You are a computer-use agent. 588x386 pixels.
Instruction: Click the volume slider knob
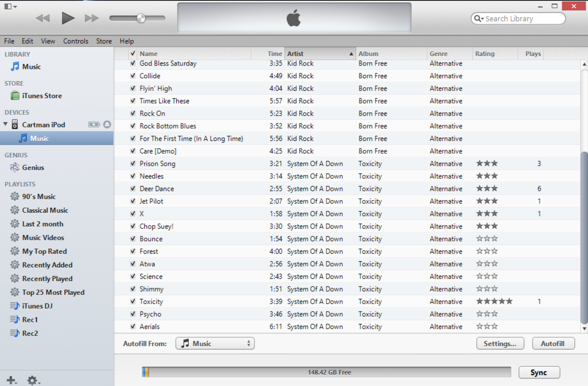pyautogui.click(x=141, y=18)
